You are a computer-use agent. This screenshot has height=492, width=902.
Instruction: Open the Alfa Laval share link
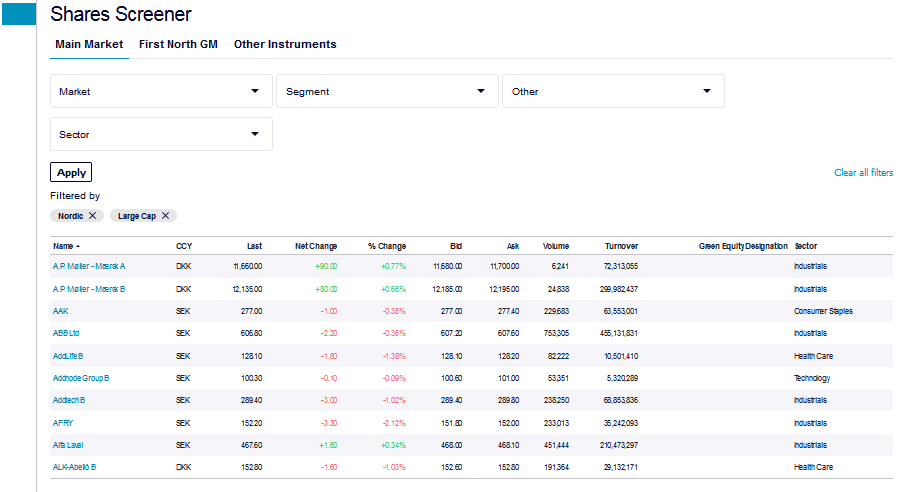click(x=68, y=445)
